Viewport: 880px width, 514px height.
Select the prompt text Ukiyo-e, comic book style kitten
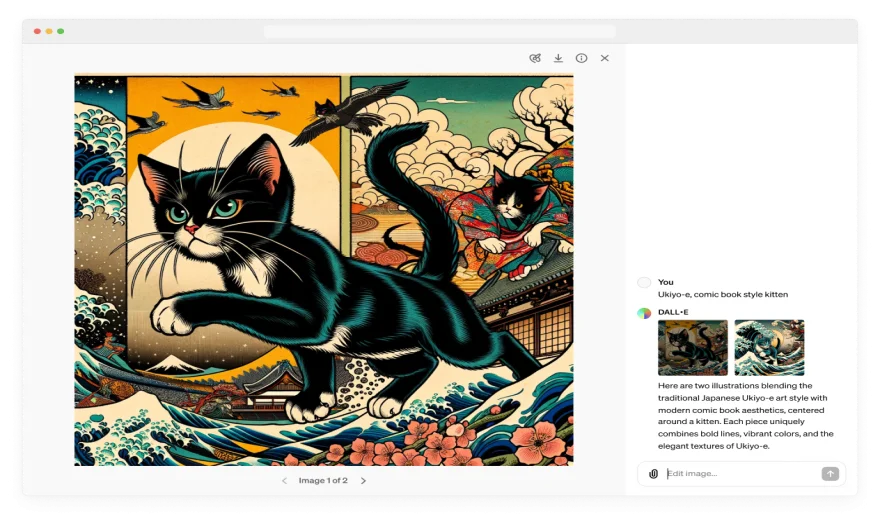tap(723, 295)
